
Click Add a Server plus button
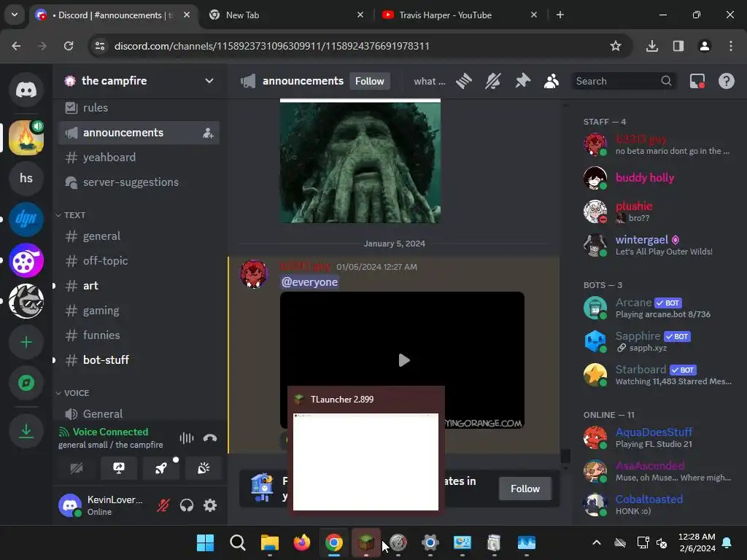[26, 342]
